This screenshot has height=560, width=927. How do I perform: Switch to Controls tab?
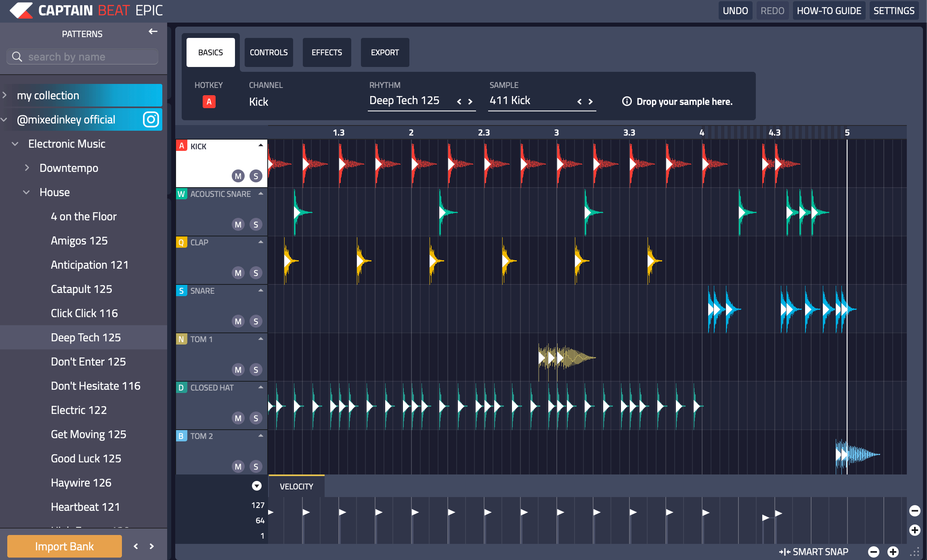click(x=268, y=52)
